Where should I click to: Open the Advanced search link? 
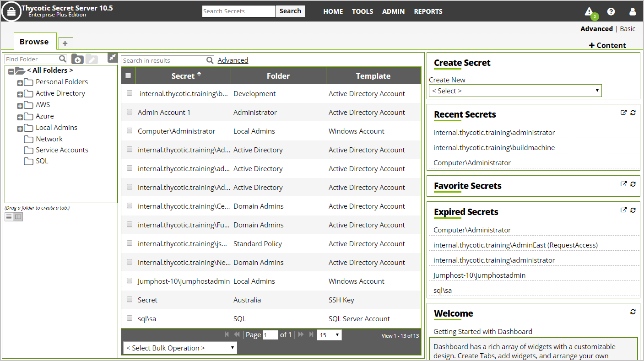point(233,60)
